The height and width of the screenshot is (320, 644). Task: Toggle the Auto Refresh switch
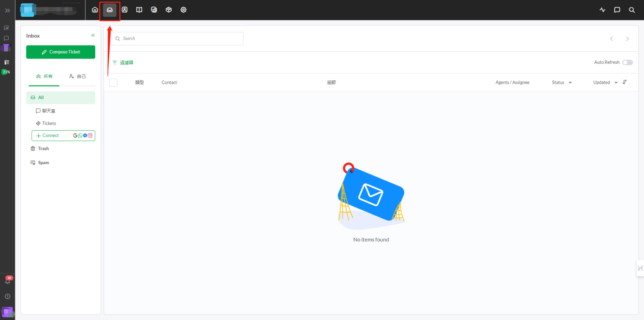tap(627, 62)
